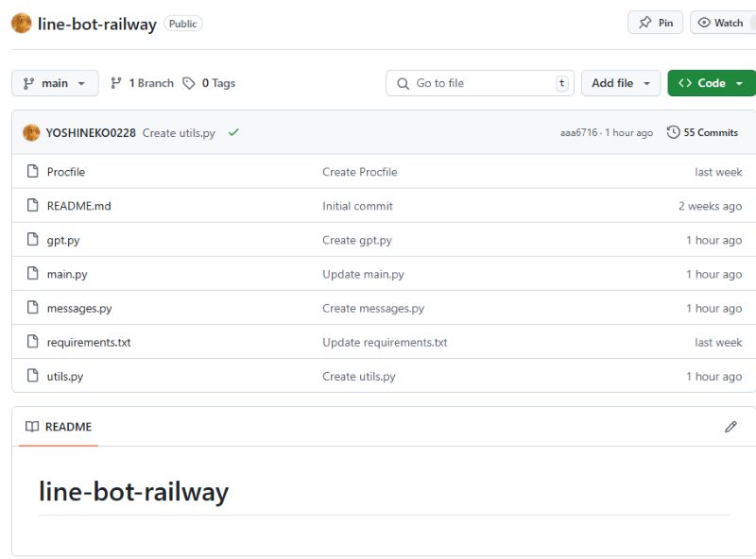Click the tag icon beside 0 Tags
Image resolution: width=756 pixels, height=559 pixels.
coord(188,83)
